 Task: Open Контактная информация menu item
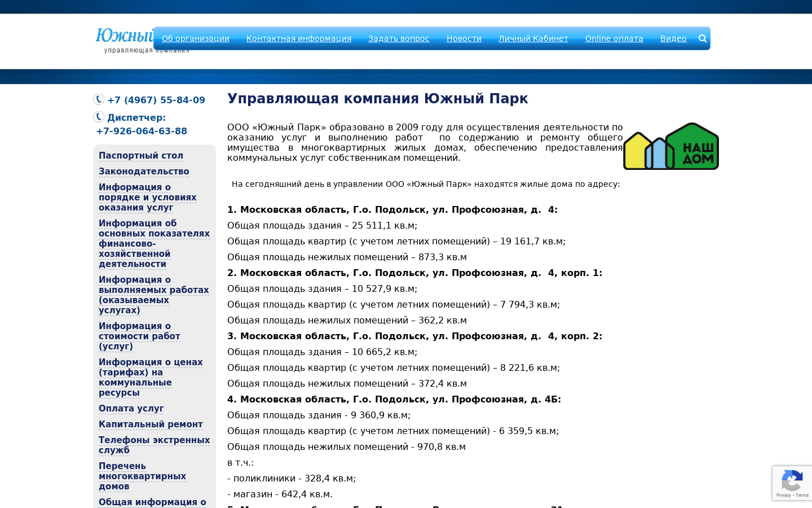(299, 38)
